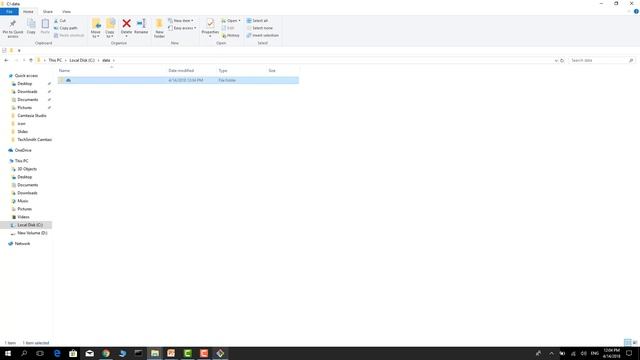The image size is (640, 360).
Task: Switch to the Home ribbon tab
Action: click(x=28, y=11)
